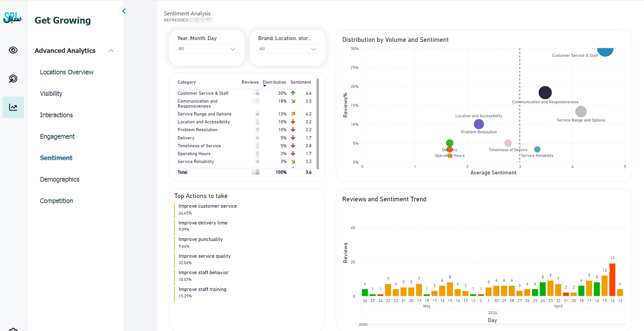Open the Locations Overview page
This screenshot has width=644, height=331.
pyautogui.click(x=66, y=72)
